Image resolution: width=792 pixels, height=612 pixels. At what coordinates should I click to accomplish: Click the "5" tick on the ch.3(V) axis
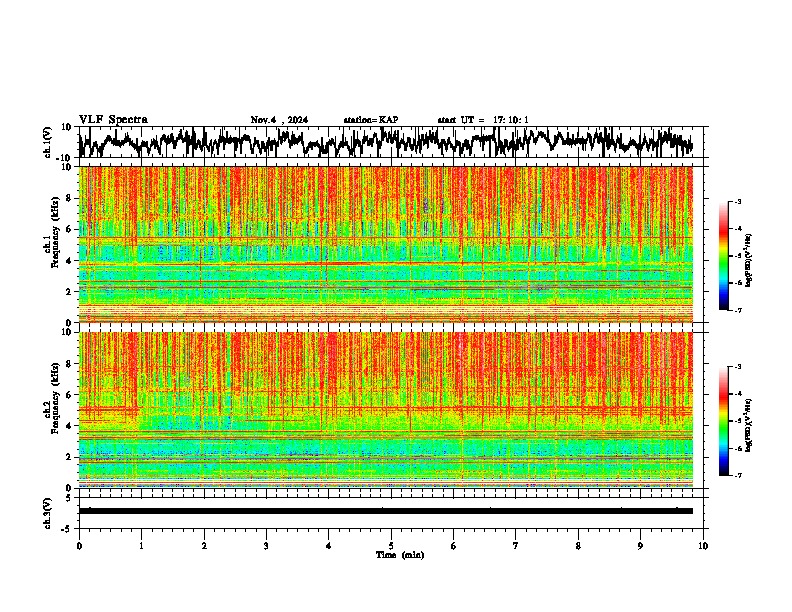(x=70, y=498)
